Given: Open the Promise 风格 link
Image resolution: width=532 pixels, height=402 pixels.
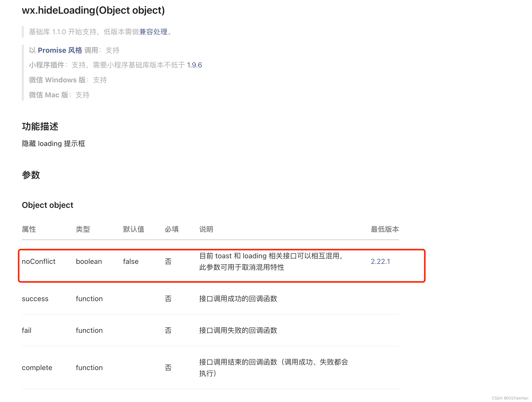Looking at the screenshot, I should (60, 50).
